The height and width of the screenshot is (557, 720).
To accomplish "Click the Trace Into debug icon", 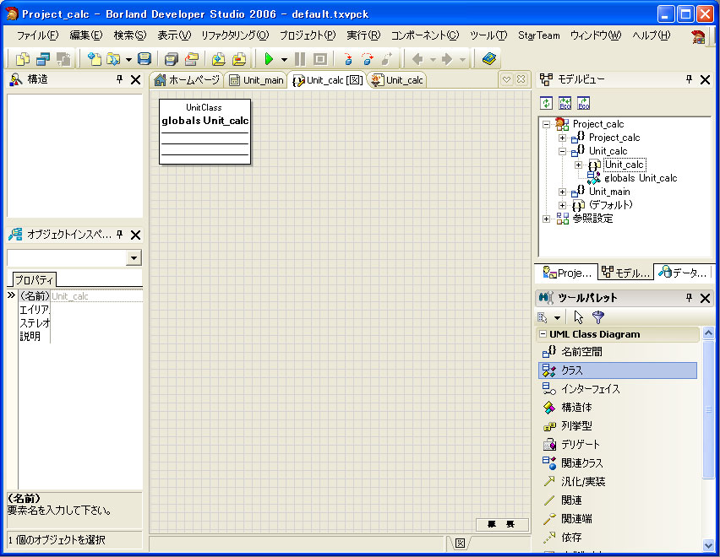I will (x=349, y=59).
